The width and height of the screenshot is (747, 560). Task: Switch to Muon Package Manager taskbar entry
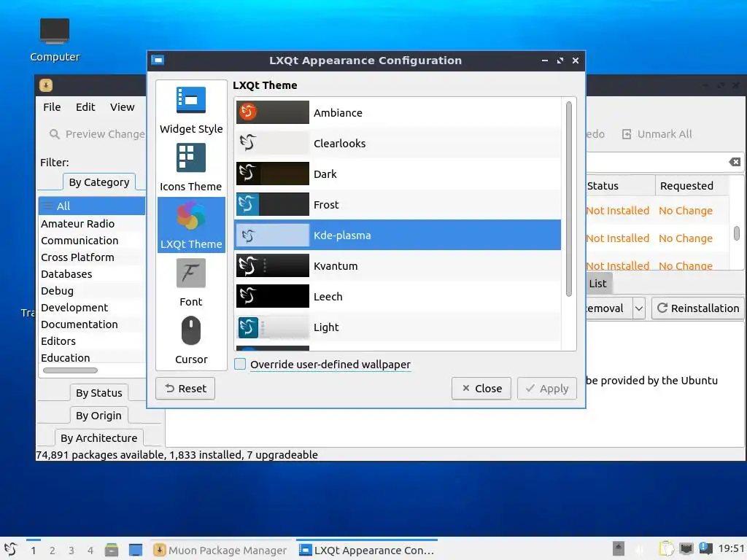point(221,550)
